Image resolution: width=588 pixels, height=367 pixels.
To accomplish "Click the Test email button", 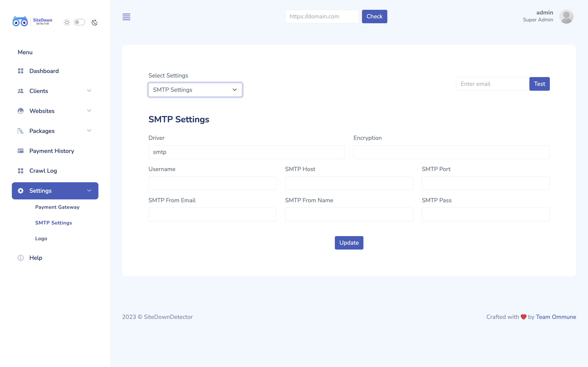I will 539,84.
